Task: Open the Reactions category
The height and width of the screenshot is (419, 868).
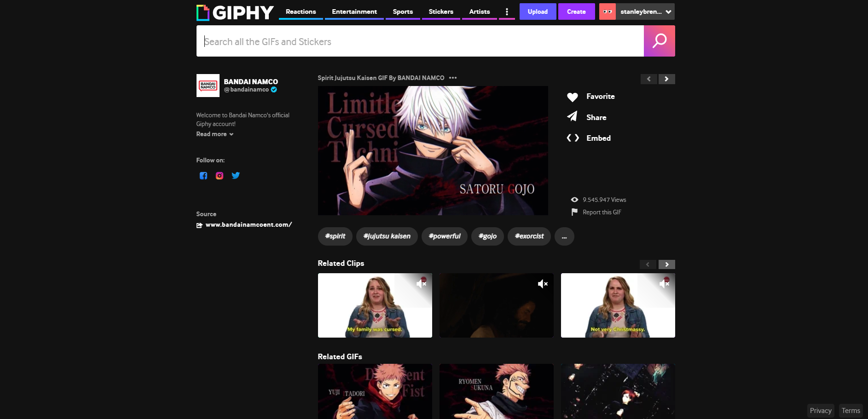Action: tap(301, 11)
